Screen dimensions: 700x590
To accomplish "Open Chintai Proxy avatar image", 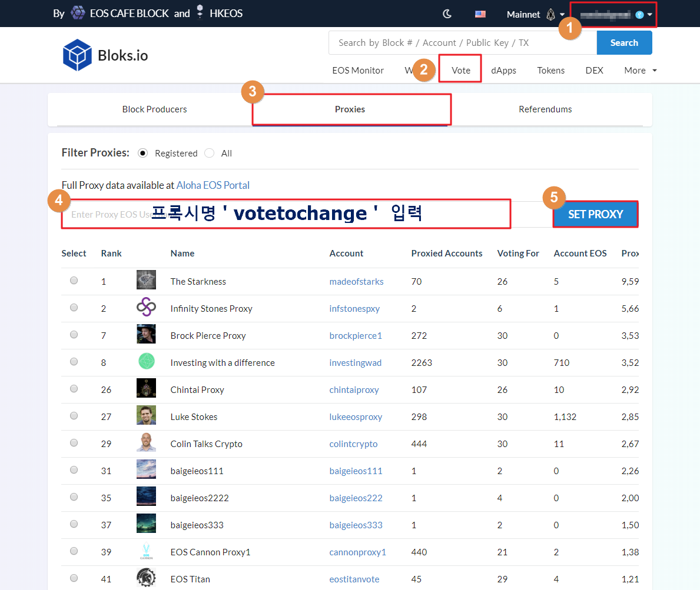I will [146, 388].
